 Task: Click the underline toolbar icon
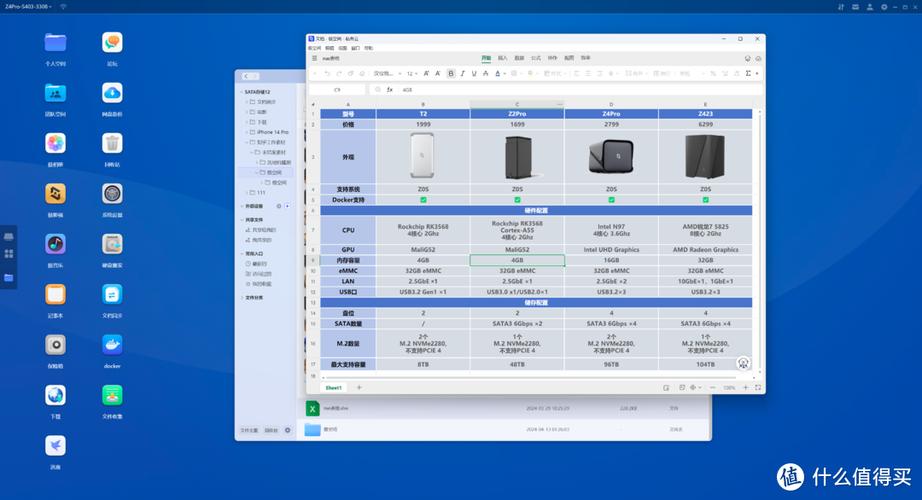coord(473,73)
